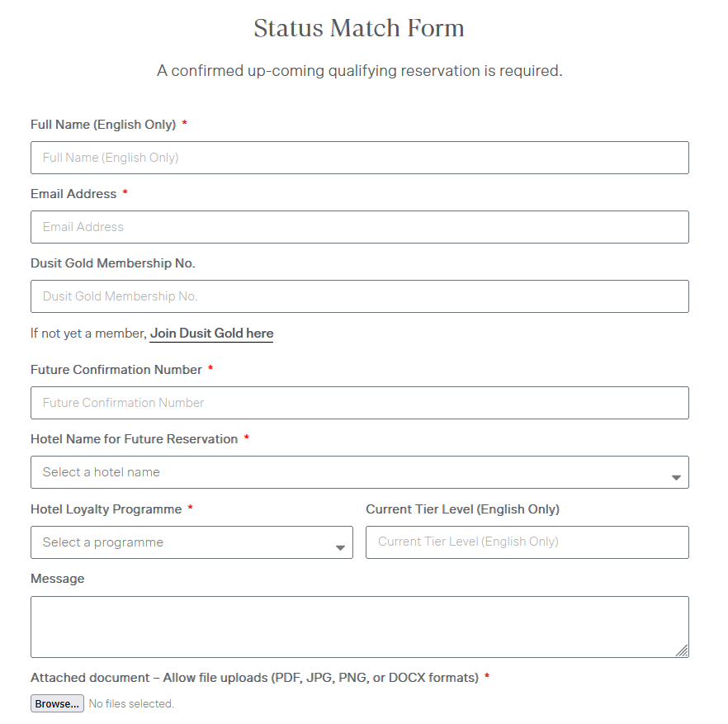This screenshot has height=724, width=728.
Task: Click the Dusit Gold Membership No. field
Action: 359,296
